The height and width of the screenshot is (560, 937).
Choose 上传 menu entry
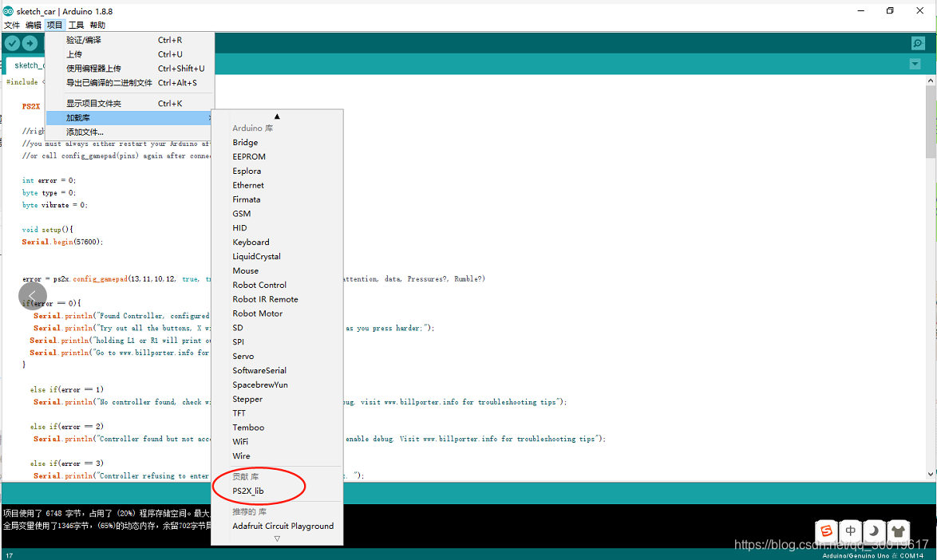click(129, 54)
